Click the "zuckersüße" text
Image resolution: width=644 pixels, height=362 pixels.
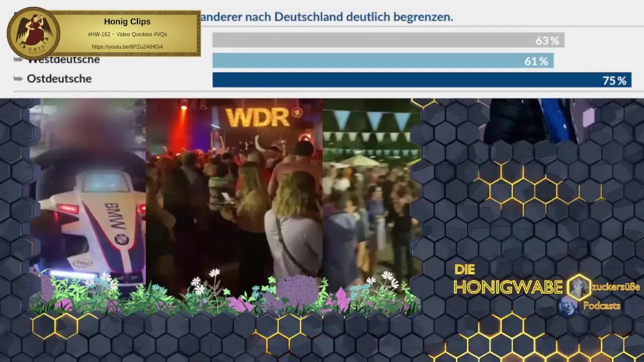click(x=615, y=287)
